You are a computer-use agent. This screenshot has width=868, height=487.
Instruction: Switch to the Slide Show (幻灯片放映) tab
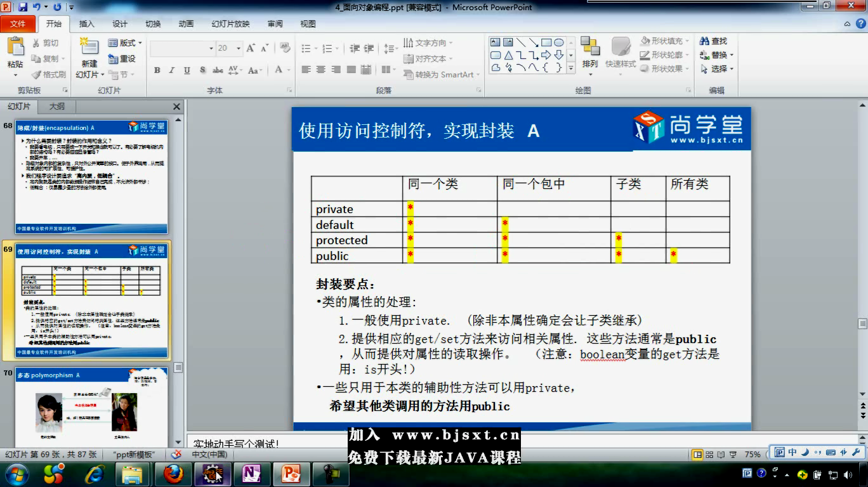230,24
